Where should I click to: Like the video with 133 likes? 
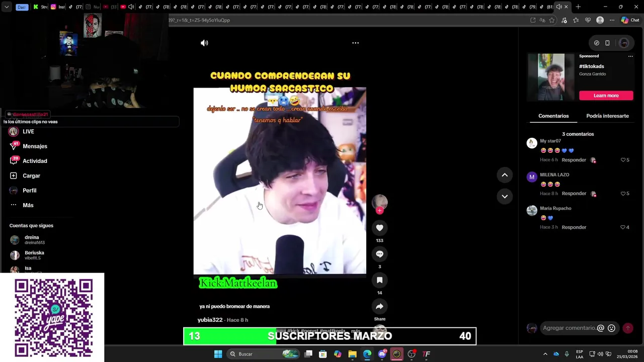(379, 228)
